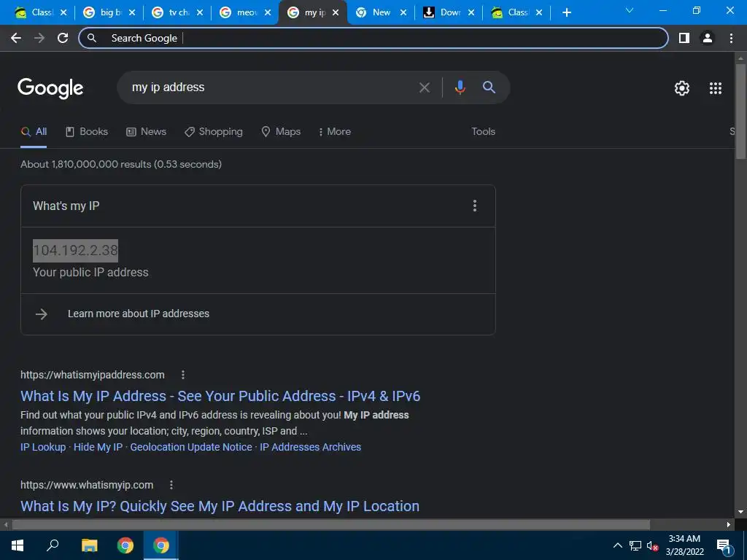Open the notification center icon
747x560 pixels.
pos(724,547)
